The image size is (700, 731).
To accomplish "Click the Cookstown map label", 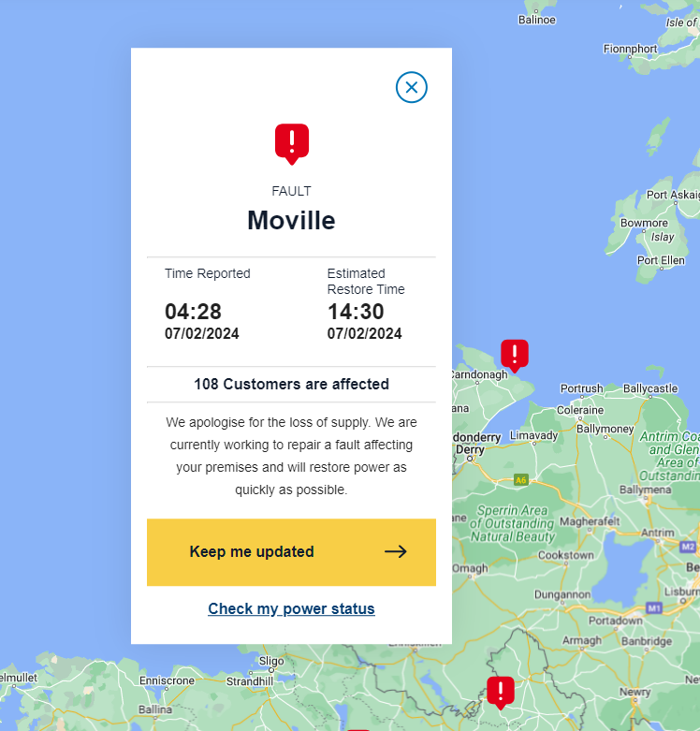I will [x=565, y=555].
